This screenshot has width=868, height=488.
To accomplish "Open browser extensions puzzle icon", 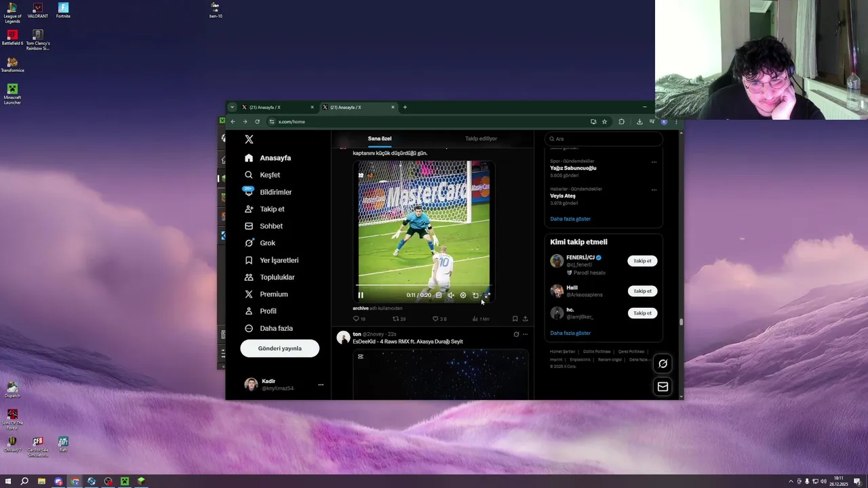I will point(621,122).
